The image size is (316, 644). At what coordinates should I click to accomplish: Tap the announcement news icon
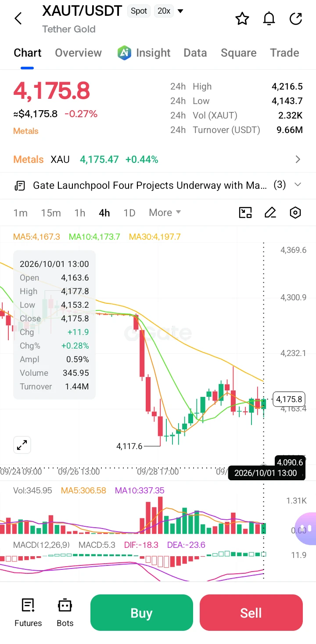pos(20,185)
